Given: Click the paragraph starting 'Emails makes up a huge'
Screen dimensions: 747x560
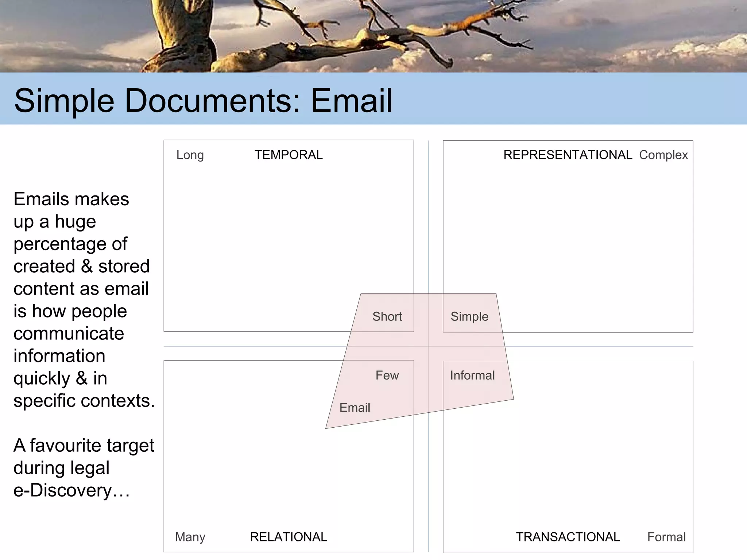Looking at the screenshot, I should click(x=84, y=300).
